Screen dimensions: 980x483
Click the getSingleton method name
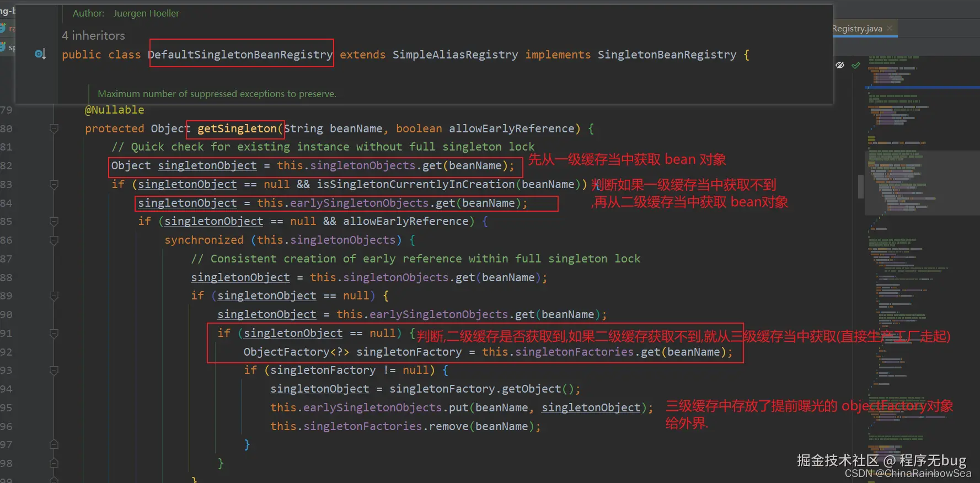pyautogui.click(x=237, y=128)
